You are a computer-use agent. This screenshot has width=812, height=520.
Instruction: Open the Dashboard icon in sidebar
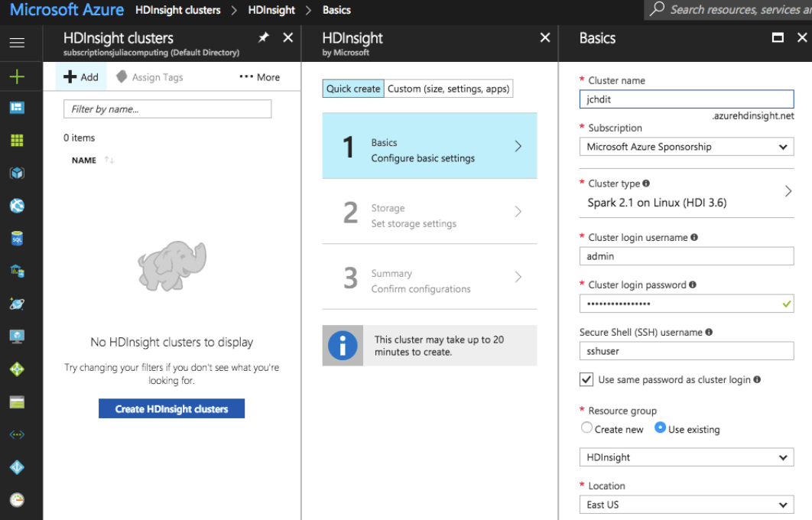click(17, 107)
